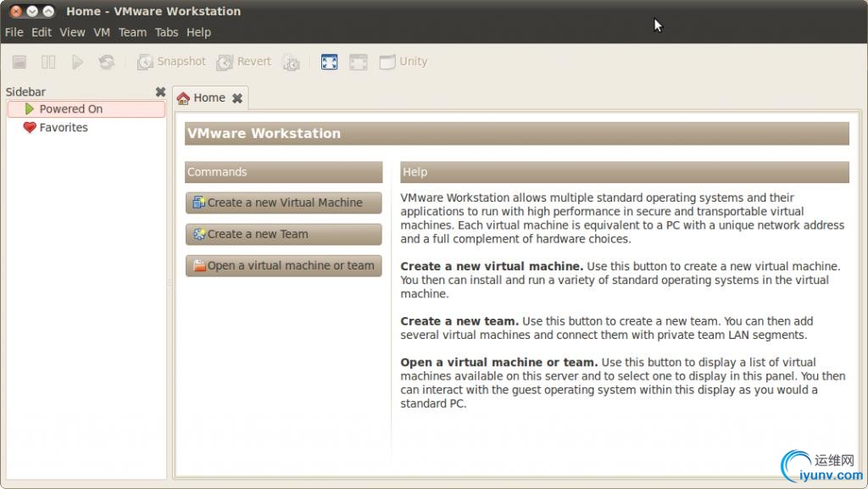Open the Tabs menu
Viewport: 868px width, 489px height.
tap(166, 32)
